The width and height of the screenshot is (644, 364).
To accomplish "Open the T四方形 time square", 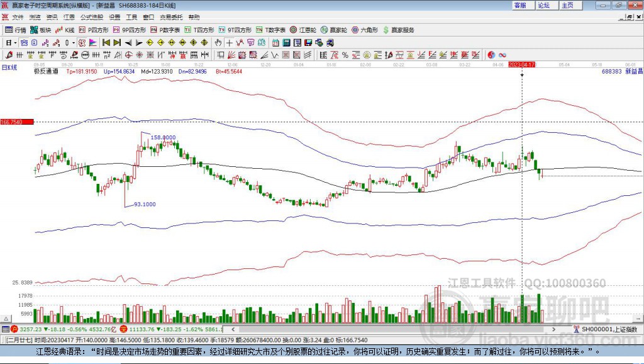I will 199,30.
